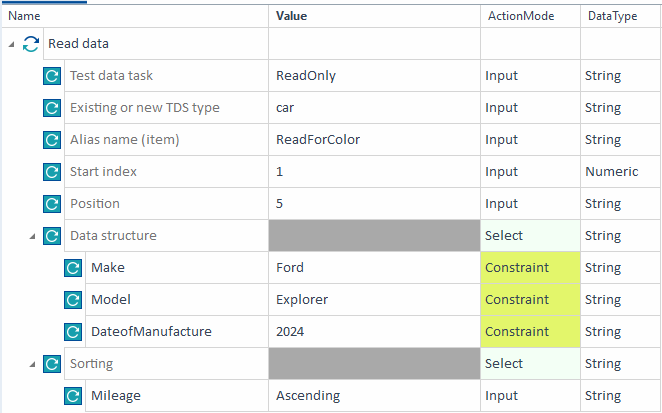The image size is (662, 413).
Task: Click the Explorer value cell for Model
Action: [x=302, y=300]
